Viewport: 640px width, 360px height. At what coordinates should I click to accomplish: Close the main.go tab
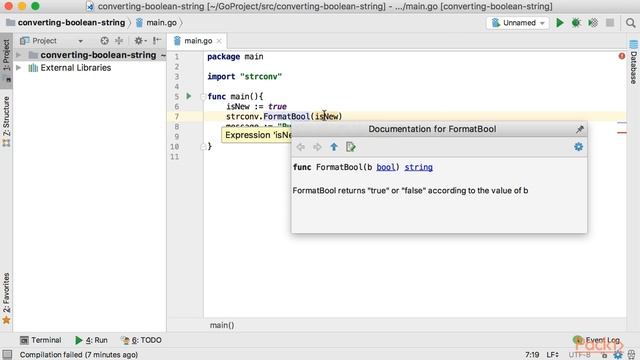coord(219,41)
